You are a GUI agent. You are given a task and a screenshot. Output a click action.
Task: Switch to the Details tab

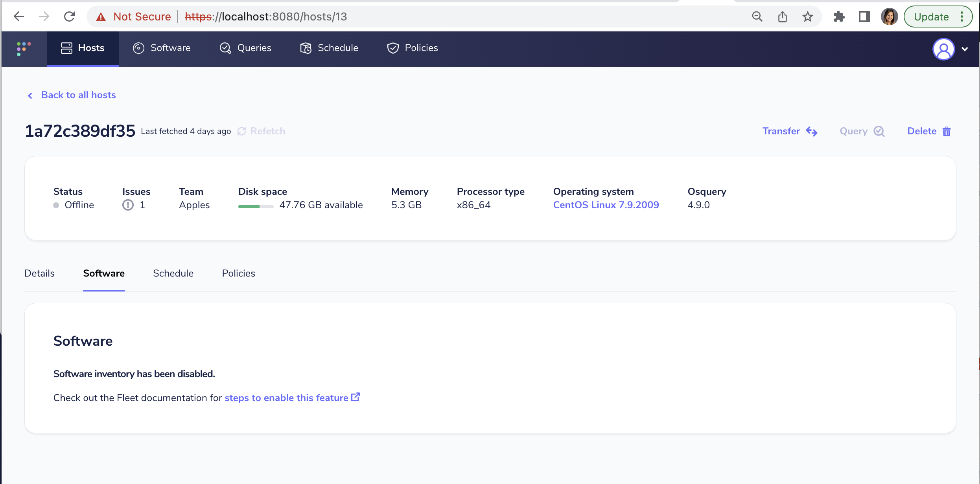(x=39, y=273)
